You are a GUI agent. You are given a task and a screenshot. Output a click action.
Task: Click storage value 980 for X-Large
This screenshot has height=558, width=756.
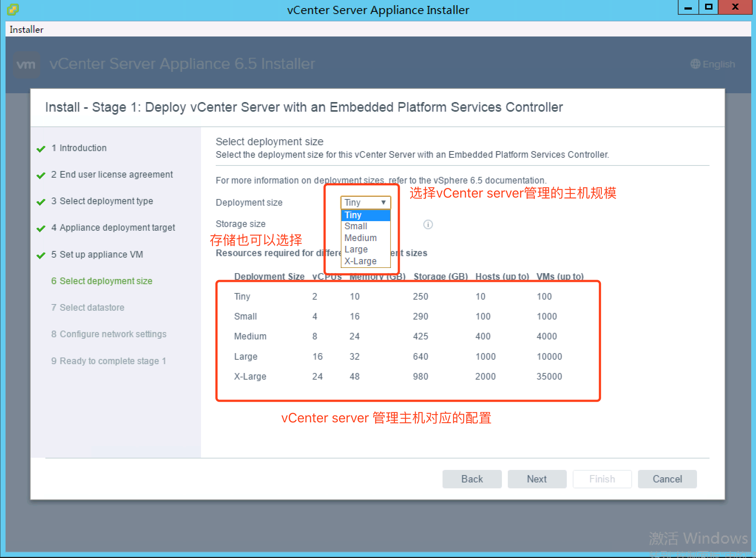click(x=420, y=376)
